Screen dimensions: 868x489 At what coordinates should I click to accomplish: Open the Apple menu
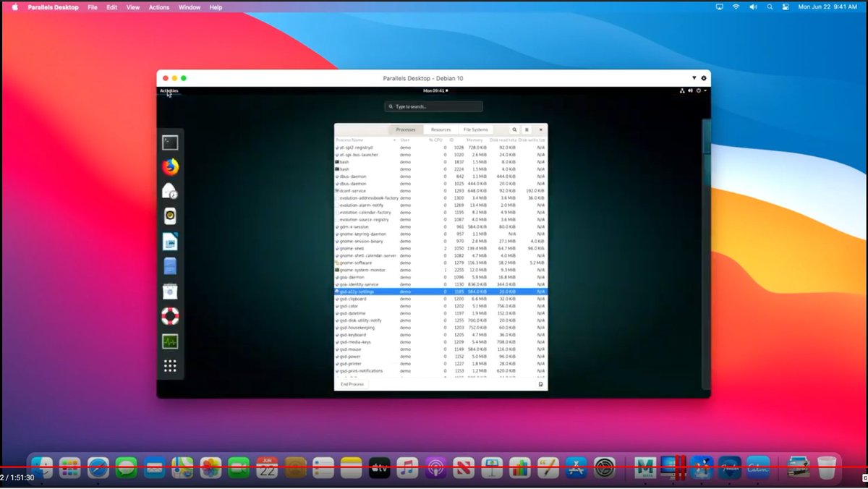tap(14, 7)
